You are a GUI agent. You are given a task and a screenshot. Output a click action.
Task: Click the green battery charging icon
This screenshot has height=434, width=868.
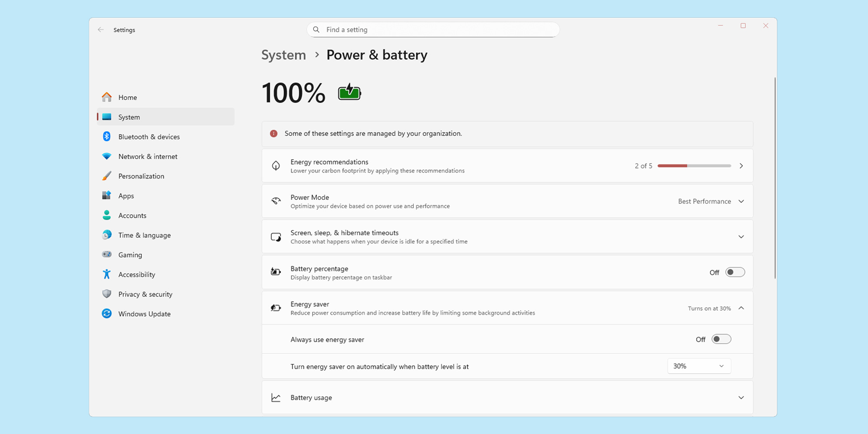click(x=349, y=92)
